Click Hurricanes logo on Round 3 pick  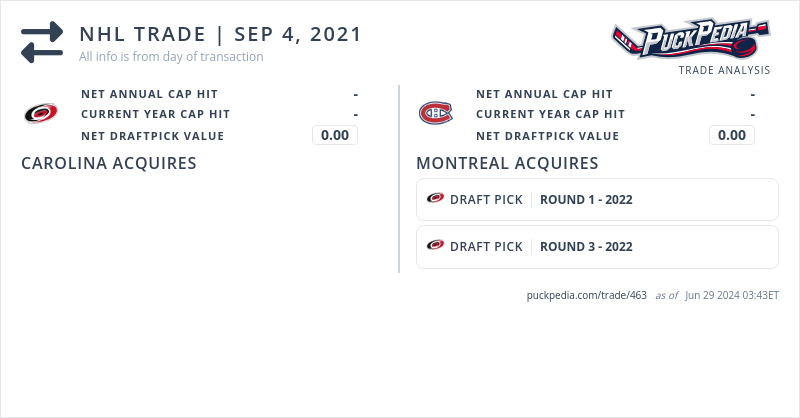pyautogui.click(x=435, y=246)
